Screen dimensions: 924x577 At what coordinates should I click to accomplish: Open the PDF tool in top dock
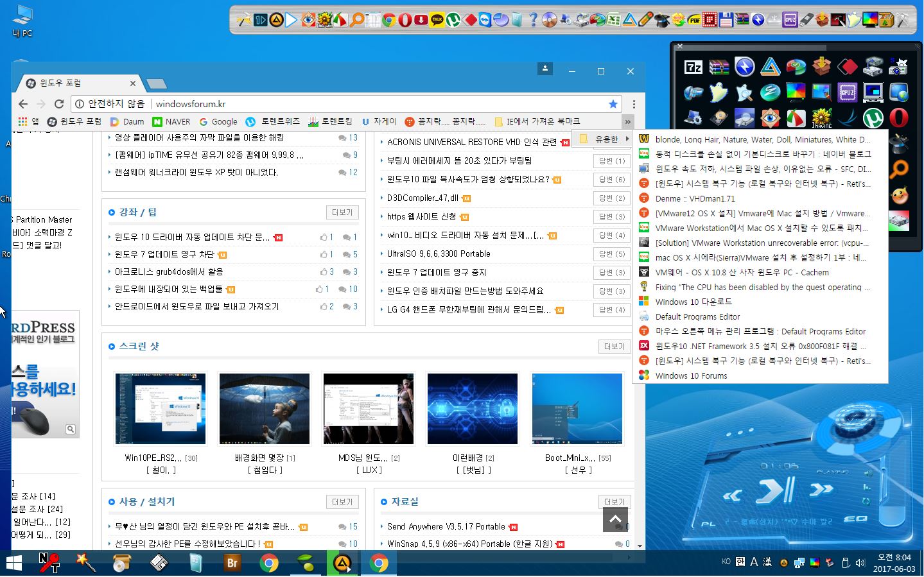694,20
